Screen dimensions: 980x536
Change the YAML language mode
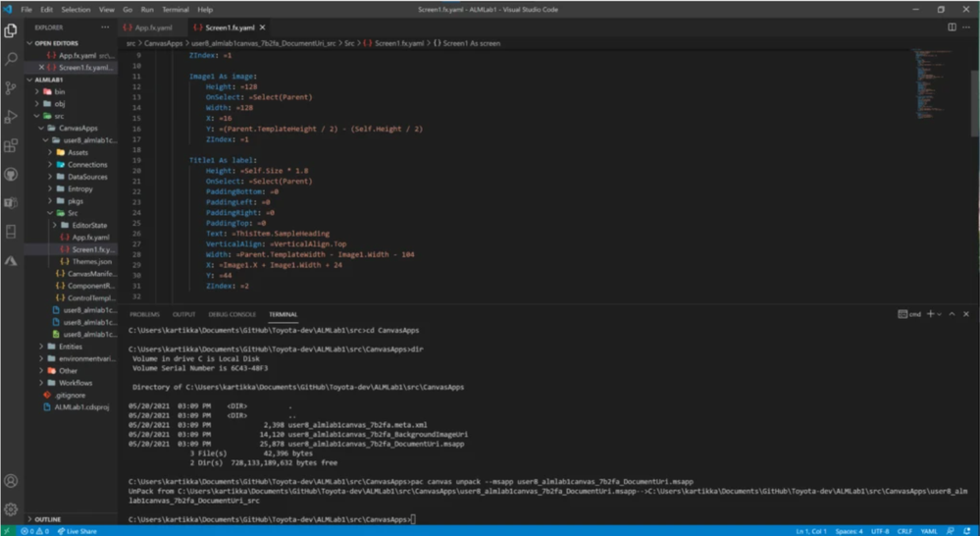coord(929,531)
